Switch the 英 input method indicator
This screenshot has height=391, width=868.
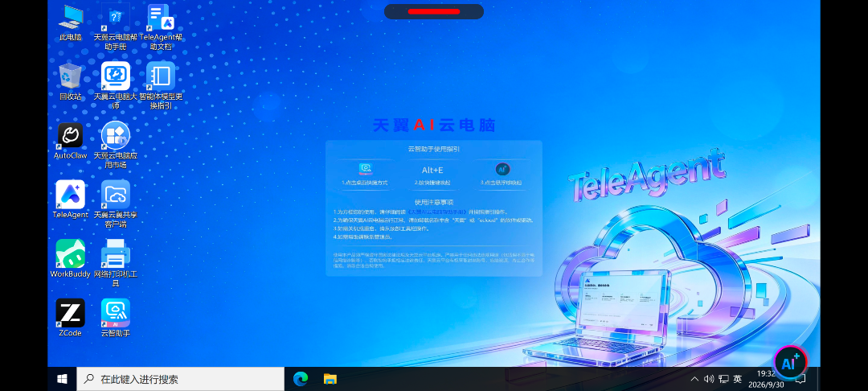737,379
